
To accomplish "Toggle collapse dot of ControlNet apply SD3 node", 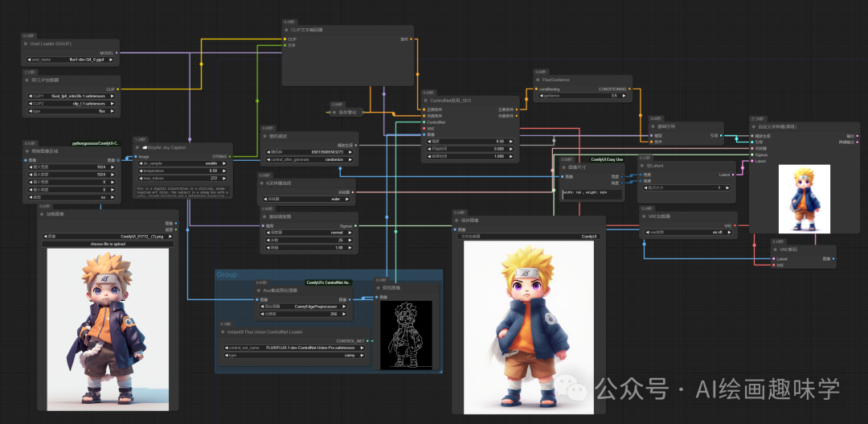I will pos(424,101).
